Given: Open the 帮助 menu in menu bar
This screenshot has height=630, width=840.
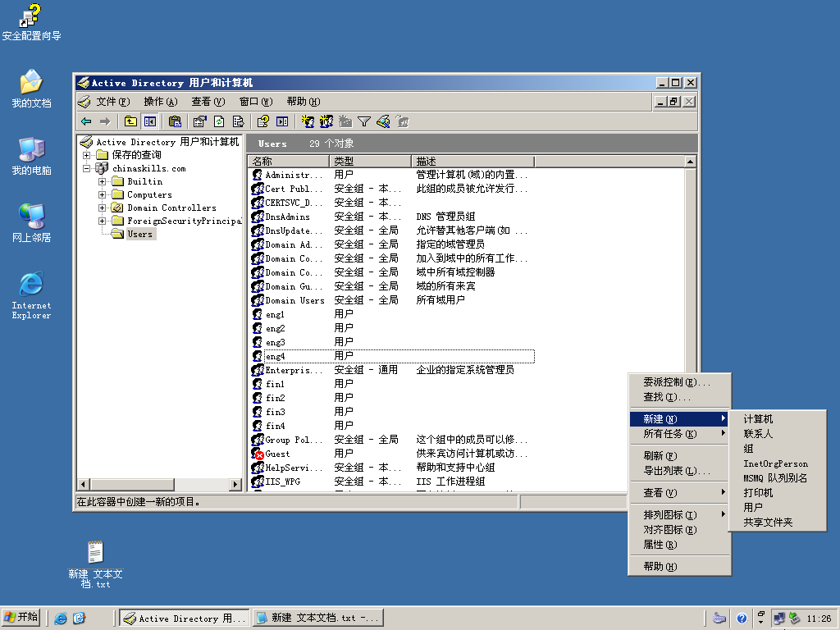Looking at the screenshot, I should coord(304,101).
